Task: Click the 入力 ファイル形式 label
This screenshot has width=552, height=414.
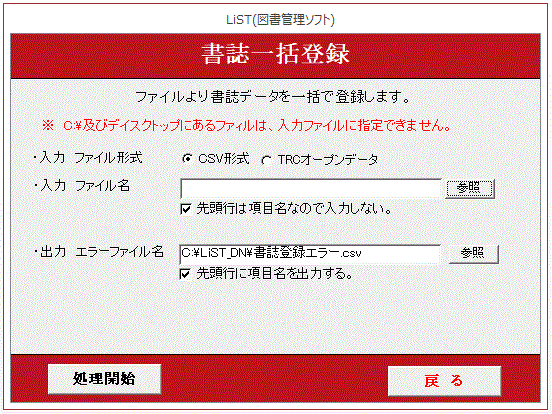Action: pyautogui.click(x=88, y=158)
